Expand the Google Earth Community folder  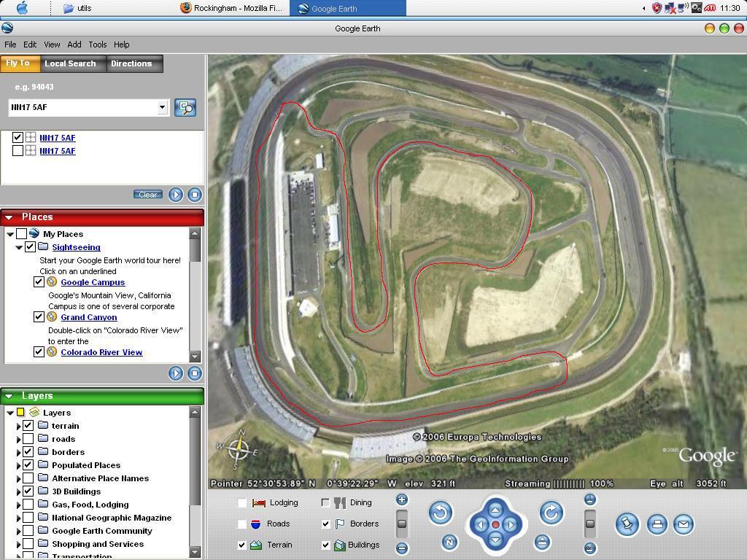pos(18,531)
